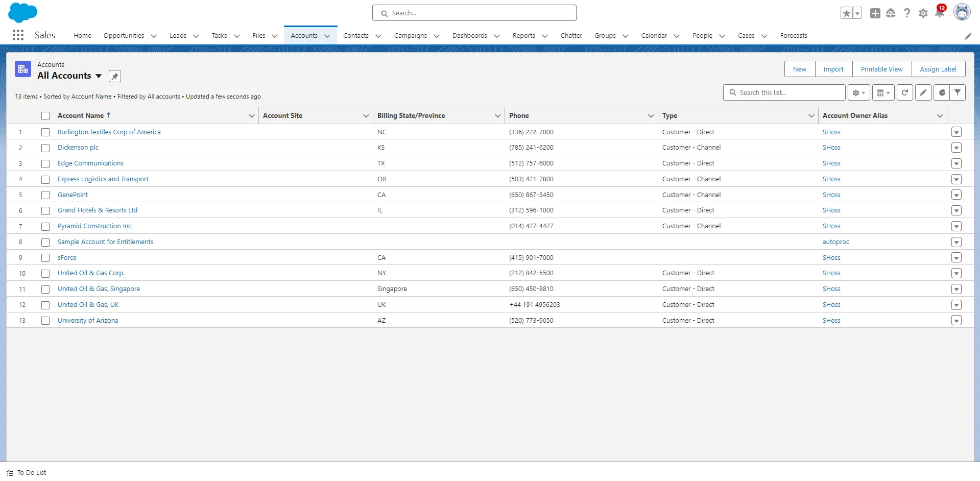
Task: Click the Import button
Action: pyautogui.click(x=833, y=69)
